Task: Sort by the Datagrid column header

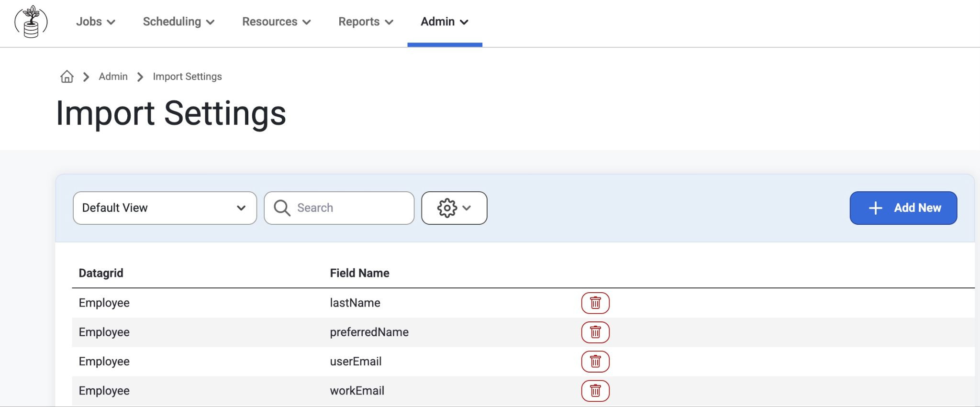Action: coord(101,273)
